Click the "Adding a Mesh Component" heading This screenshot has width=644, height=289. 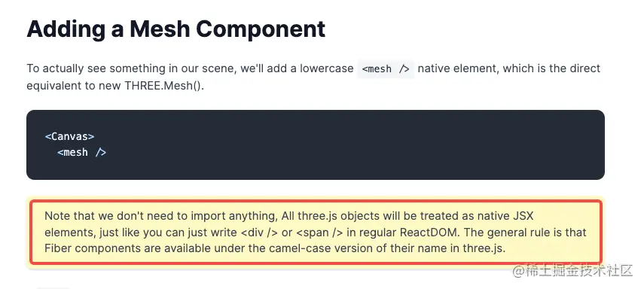click(175, 29)
